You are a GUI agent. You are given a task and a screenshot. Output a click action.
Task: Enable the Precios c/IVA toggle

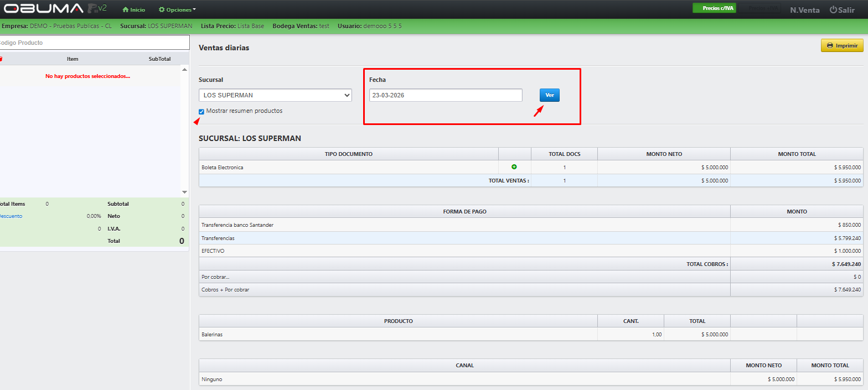point(714,8)
